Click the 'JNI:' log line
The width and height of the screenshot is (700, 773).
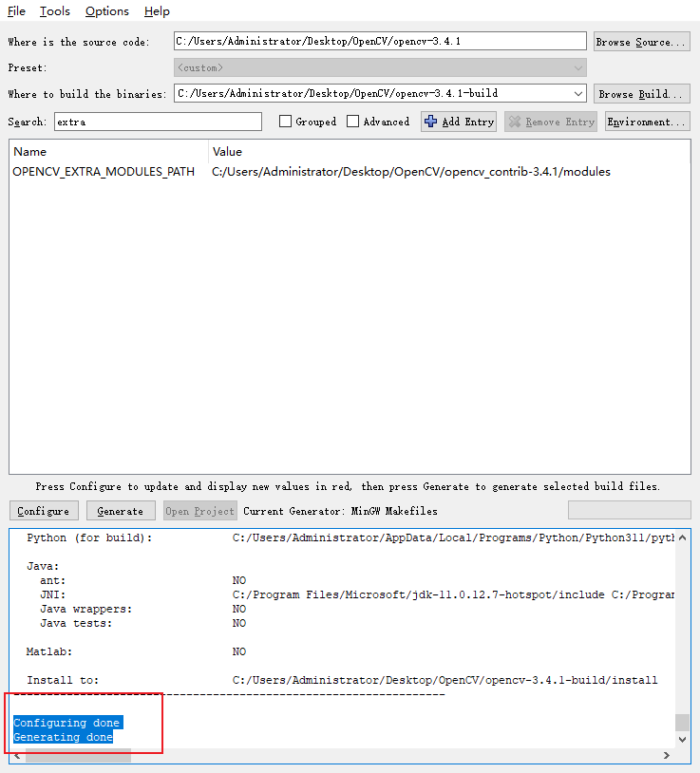coord(357,594)
